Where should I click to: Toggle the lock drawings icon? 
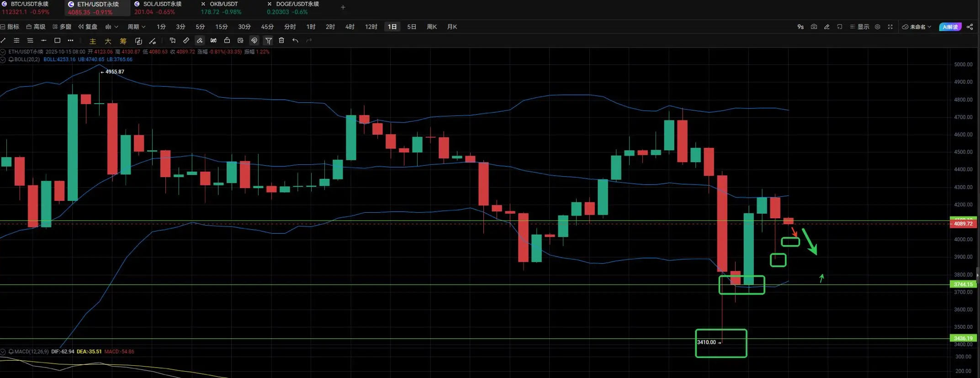point(227,41)
